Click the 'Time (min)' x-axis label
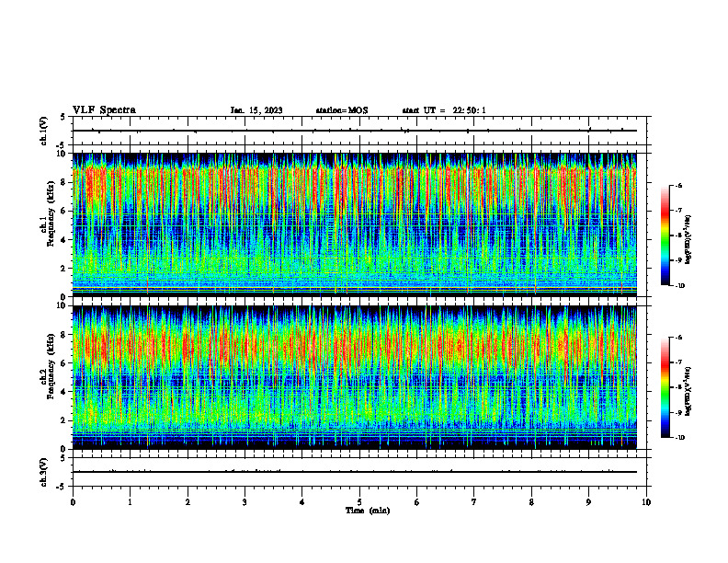 368,511
